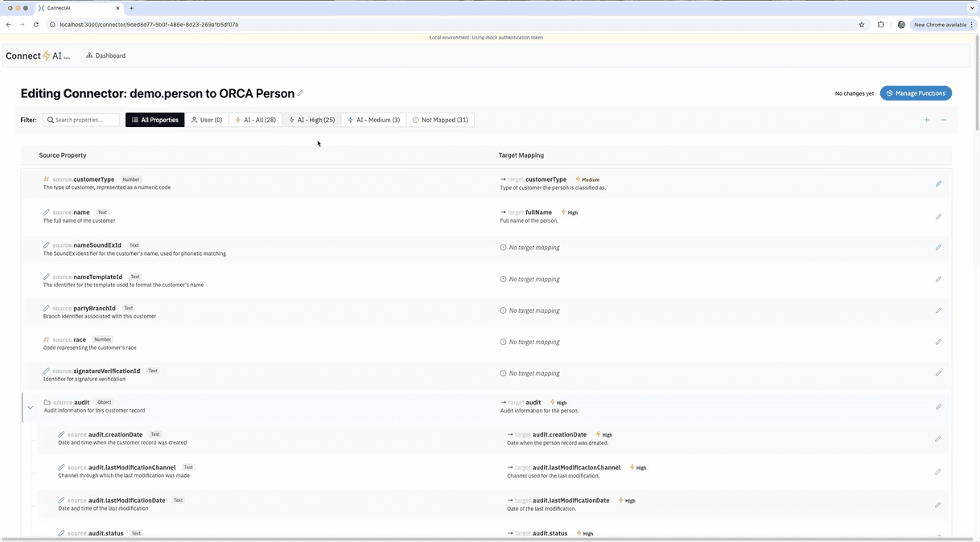The image size is (980, 542).
Task: Edit mapping for source.customerType row
Action: click(x=938, y=183)
